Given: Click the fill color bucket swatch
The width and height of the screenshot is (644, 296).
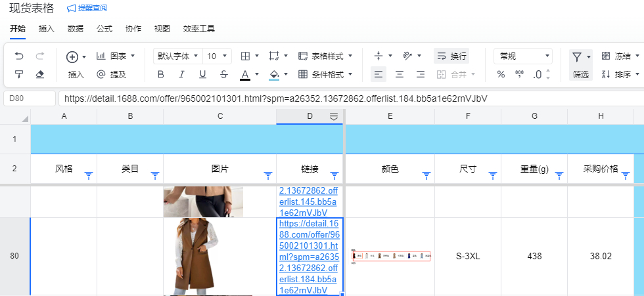Looking at the screenshot, I should coord(274,74).
